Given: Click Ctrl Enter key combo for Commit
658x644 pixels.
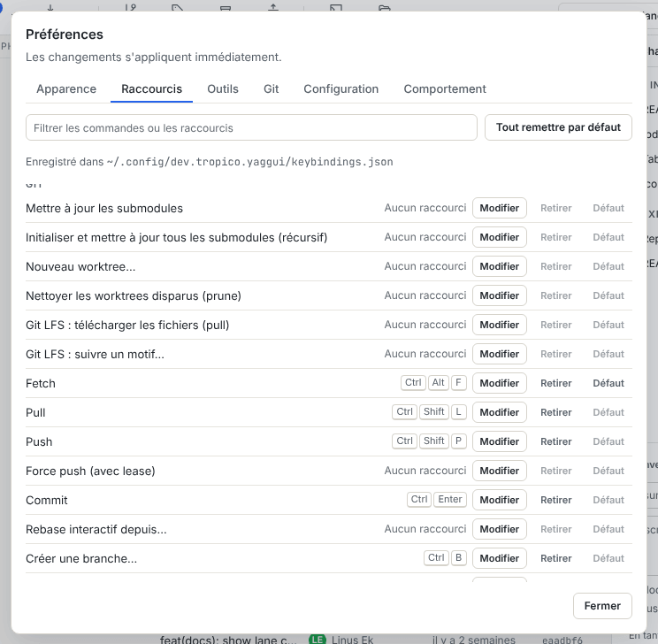Looking at the screenshot, I should [x=436, y=499].
